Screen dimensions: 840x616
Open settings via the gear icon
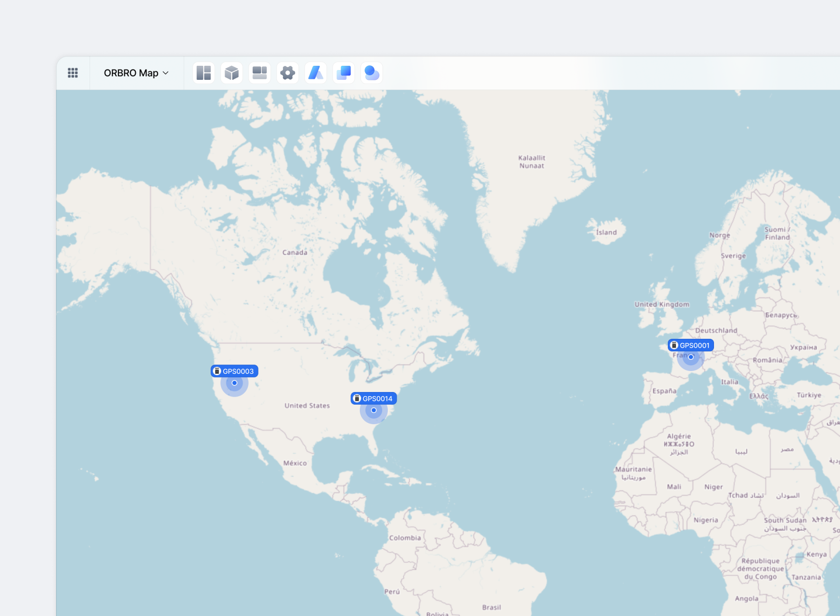pyautogui.click(x=287, y=73)
